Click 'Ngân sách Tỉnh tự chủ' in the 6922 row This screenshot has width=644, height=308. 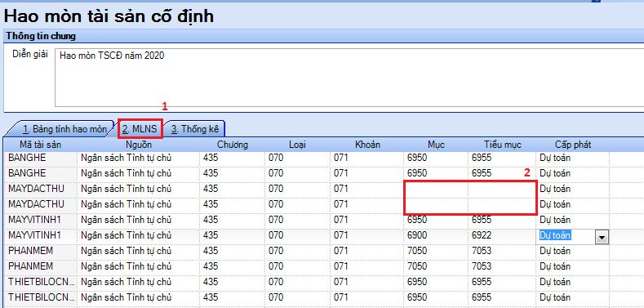pyautogui.click(x=139, y=235)
